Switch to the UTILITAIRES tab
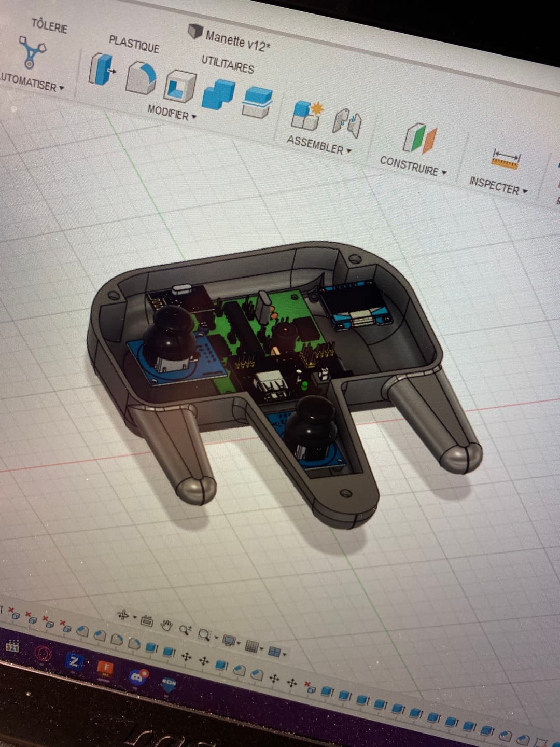The height and width of the screenshot is (747, 560). (x=228, y=64)
